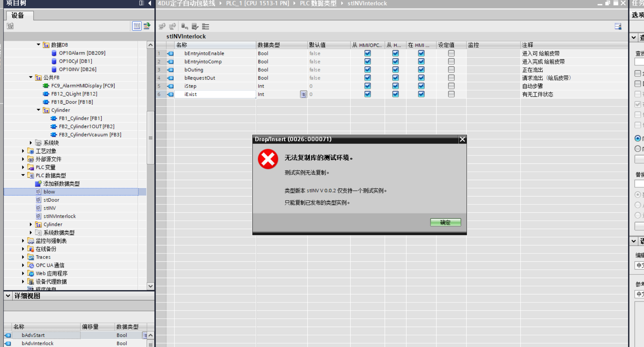Switch to the 设备 tab

18,15
